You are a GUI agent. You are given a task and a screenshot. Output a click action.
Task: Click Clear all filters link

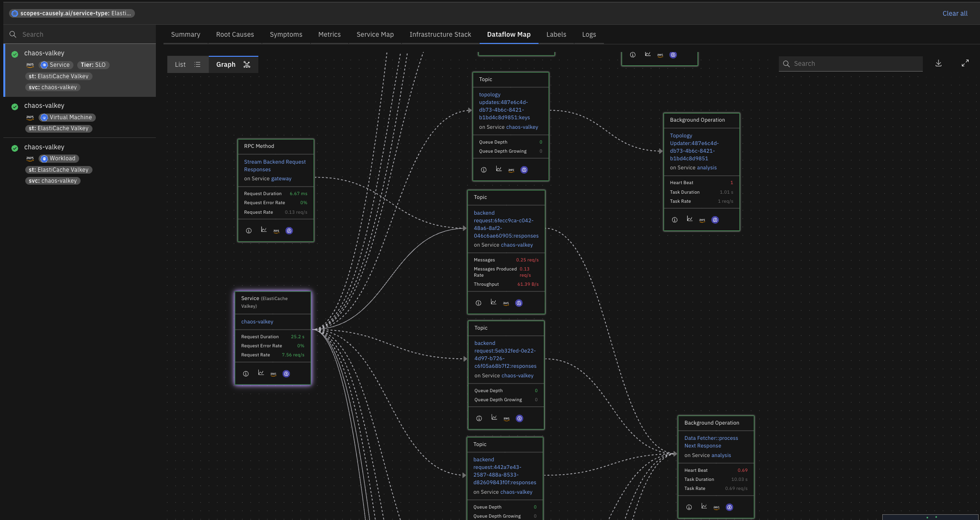pyautogui.click(x=955, y=13)
